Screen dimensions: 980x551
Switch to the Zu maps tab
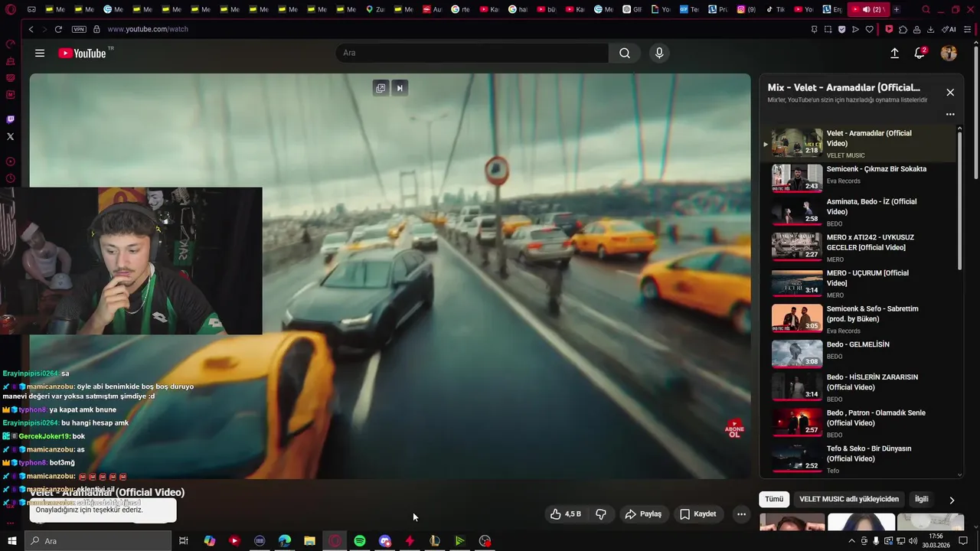375,10
